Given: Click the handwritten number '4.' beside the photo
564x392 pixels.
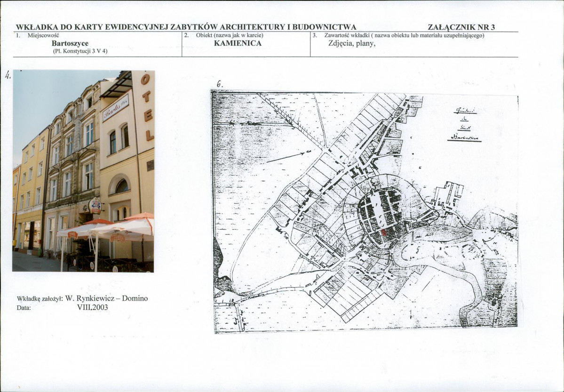Looking at the screenshot, I should [x=8, y=74].
